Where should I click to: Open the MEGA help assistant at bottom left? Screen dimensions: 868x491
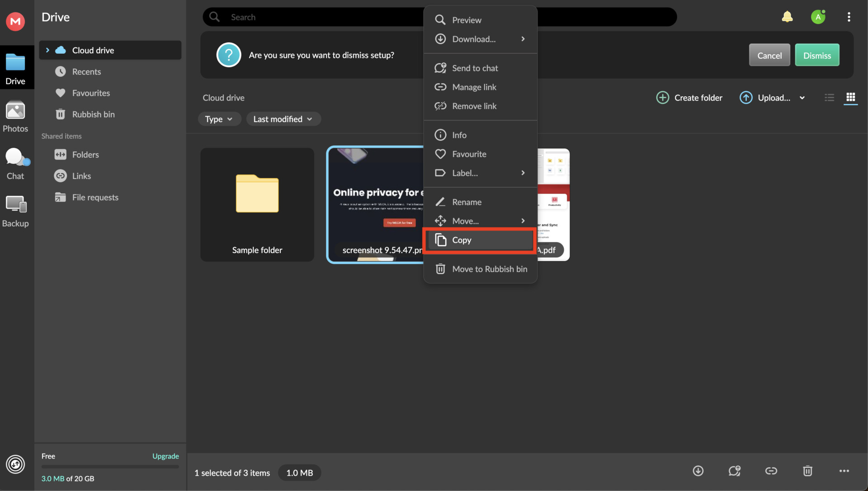click(15, 464)
